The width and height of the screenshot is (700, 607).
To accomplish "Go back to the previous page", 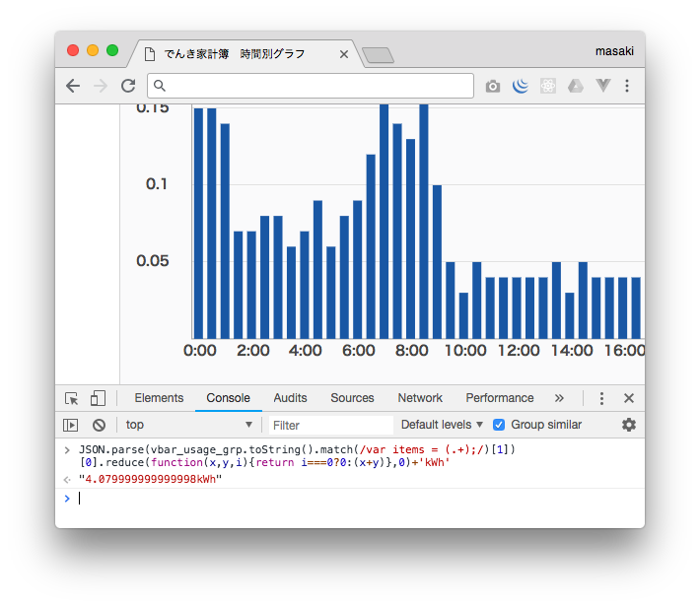I will coord(73,86).
